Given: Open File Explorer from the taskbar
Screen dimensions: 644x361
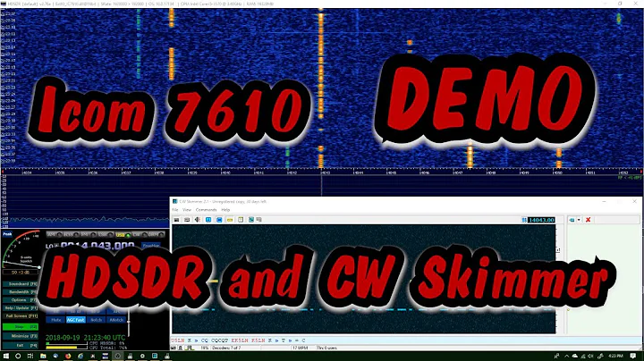Looking at the screenshot, I should (43, 356).
